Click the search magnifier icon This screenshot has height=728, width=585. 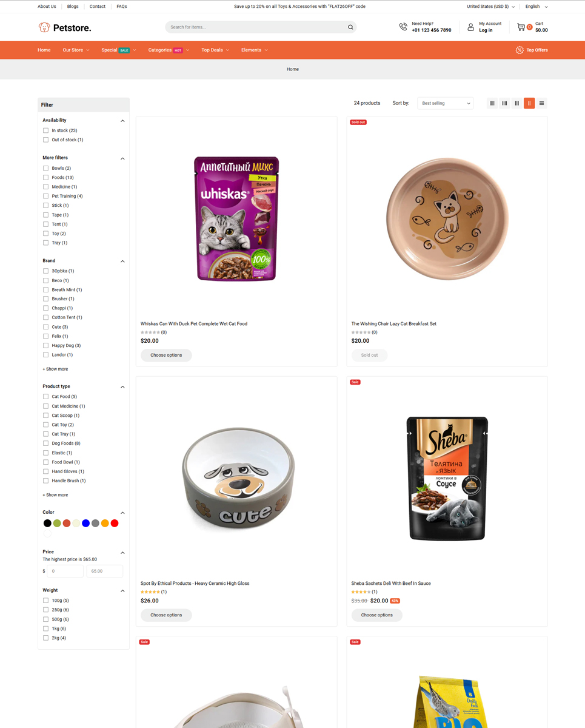tap(350, 27)
